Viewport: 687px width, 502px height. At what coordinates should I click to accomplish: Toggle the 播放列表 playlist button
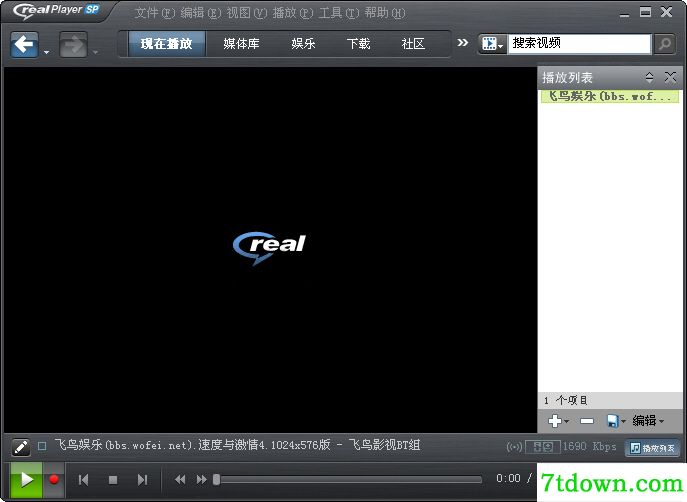pos(652,448)
